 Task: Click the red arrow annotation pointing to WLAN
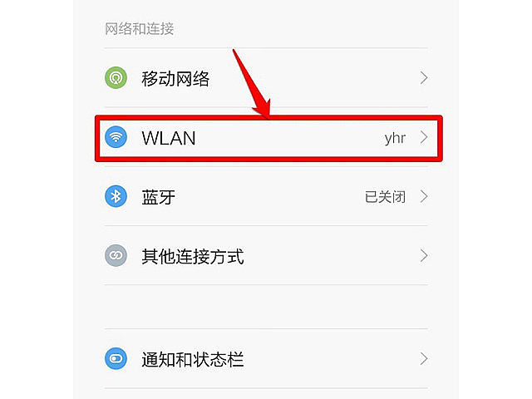[252, 84]
